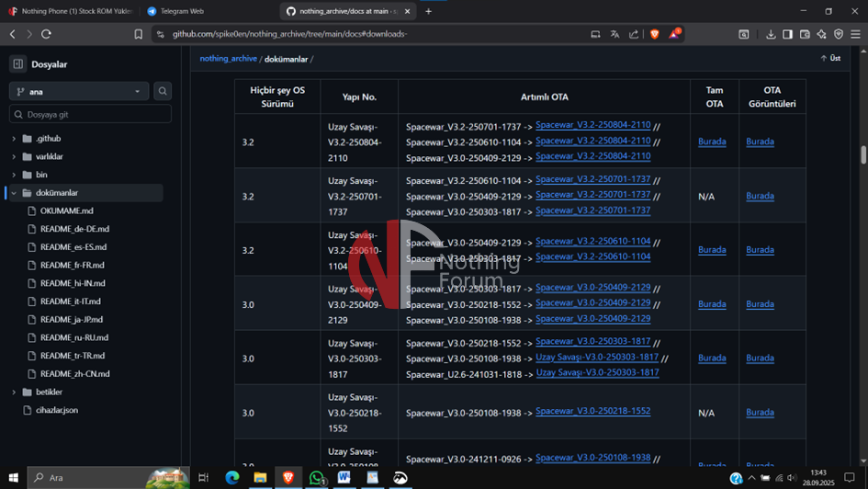Open README_tr-TR.md in file tree

pyautogui.click(x=73, y=356)
